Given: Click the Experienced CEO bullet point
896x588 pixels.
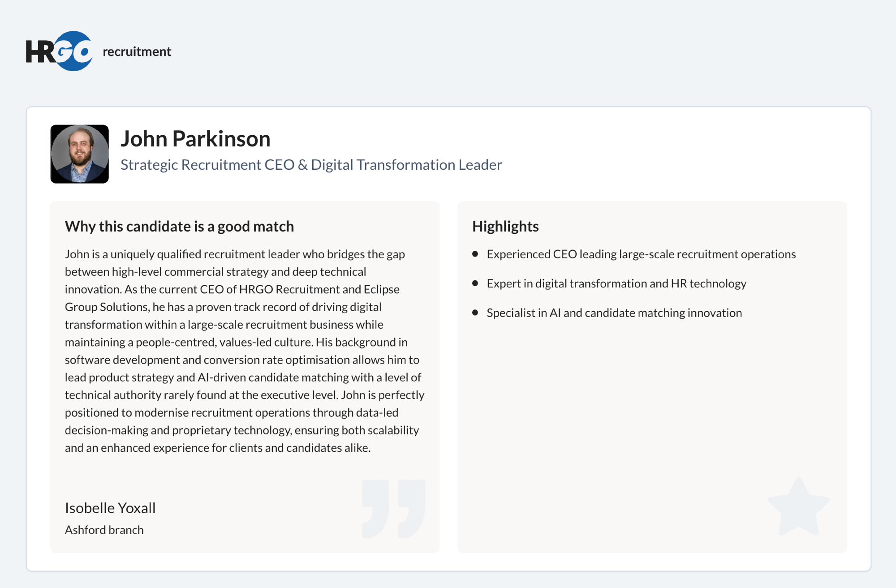Looking at the screenshot, I should pyautogui.click(x=641, y=254).
